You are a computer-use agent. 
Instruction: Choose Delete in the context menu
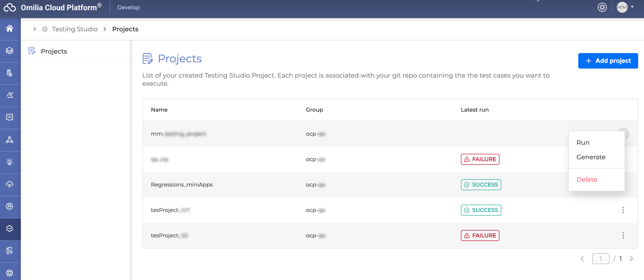(x=586, y=179)
